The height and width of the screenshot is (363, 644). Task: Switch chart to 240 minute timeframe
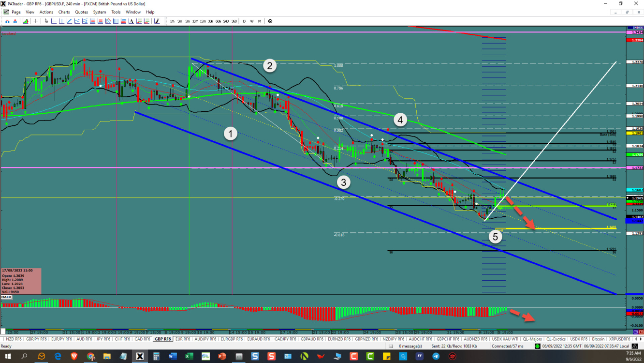(226, 21)
